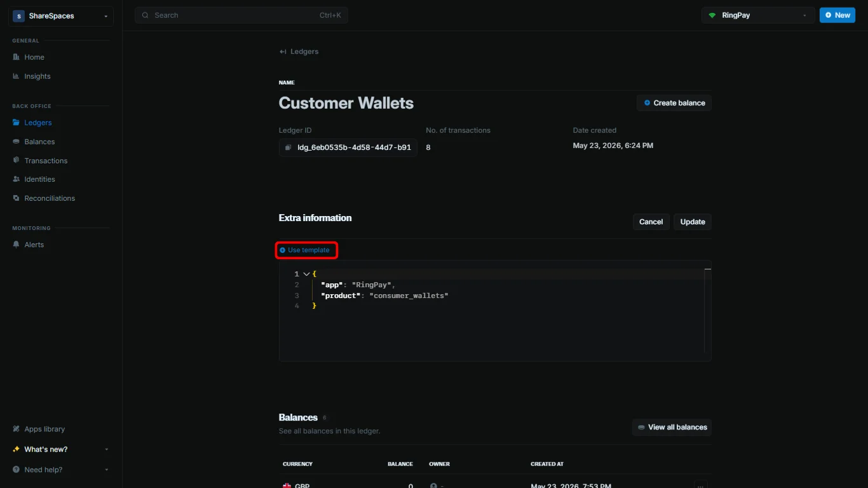The width and height of the screenshot is (868, 488).
Task: Click the "RingPay" value in JSON editor
Action: 372,285
